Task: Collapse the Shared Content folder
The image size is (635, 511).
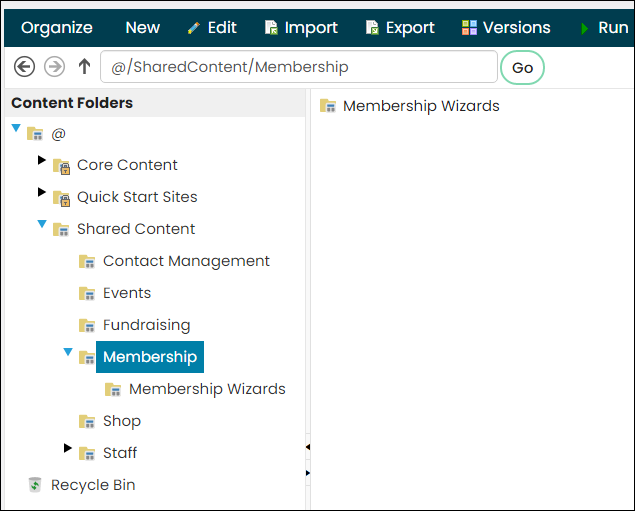Action: coord(42,224)
